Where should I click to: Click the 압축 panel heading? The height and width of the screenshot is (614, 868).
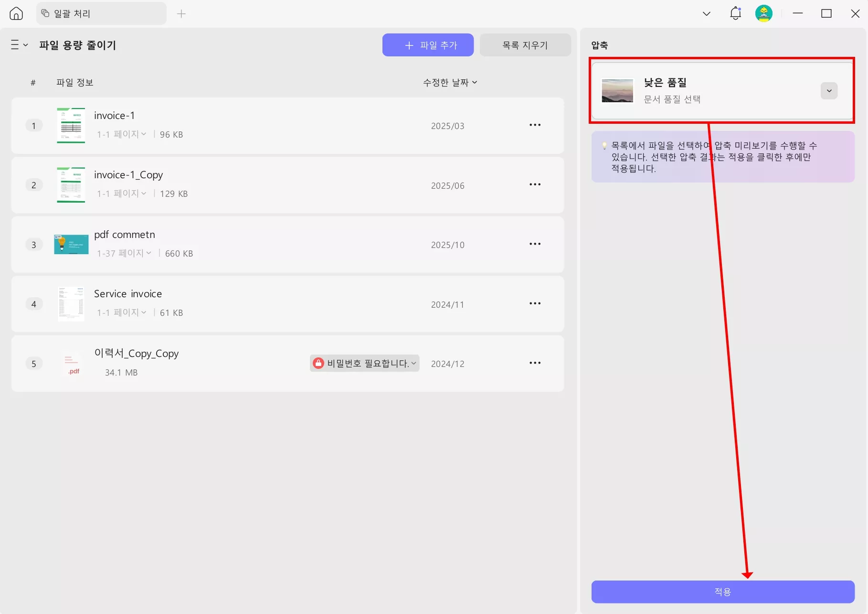(x=600, y=45)
